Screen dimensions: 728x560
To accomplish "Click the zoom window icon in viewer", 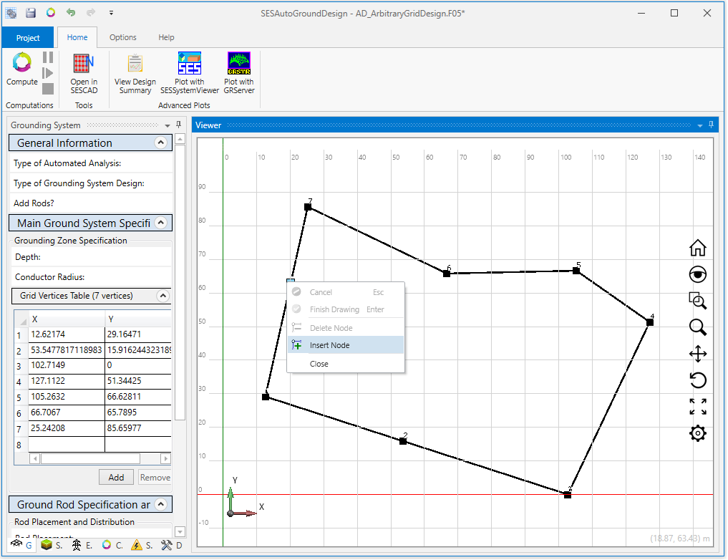I will pos(697,301).
